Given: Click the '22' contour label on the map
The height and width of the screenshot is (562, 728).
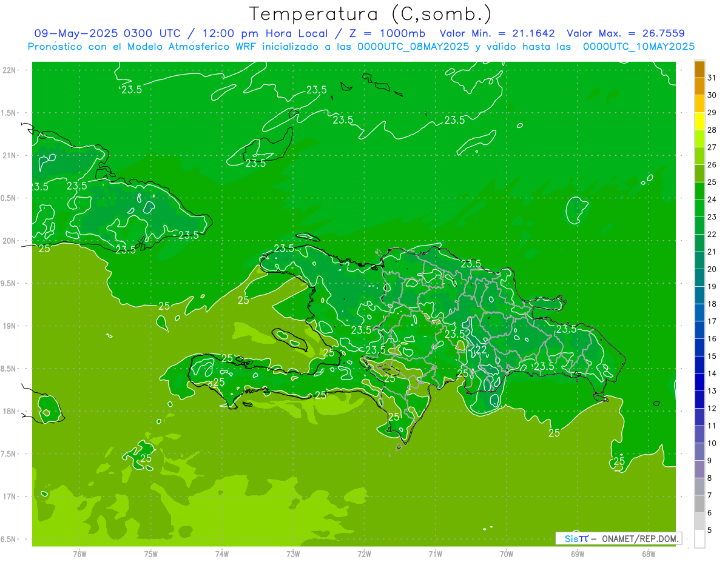Looking at the screenshot, I should tap(481, 349).
